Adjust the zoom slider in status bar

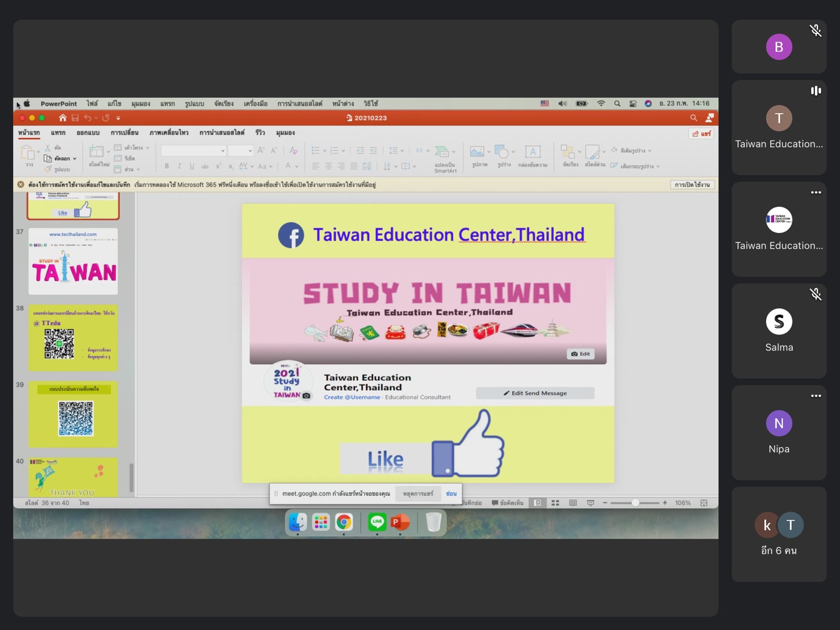[635, 503]
